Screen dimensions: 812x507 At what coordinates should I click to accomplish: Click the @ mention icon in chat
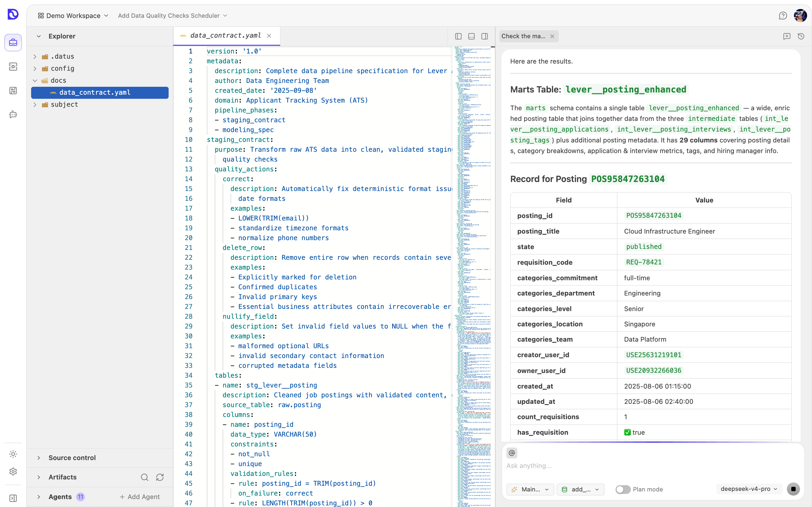(x=512, y=453)
